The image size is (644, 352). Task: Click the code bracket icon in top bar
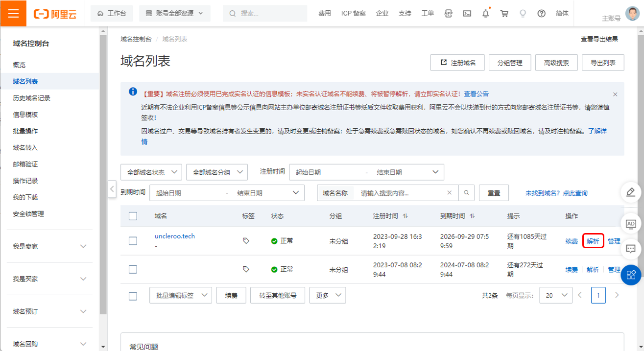coord(448,14)
